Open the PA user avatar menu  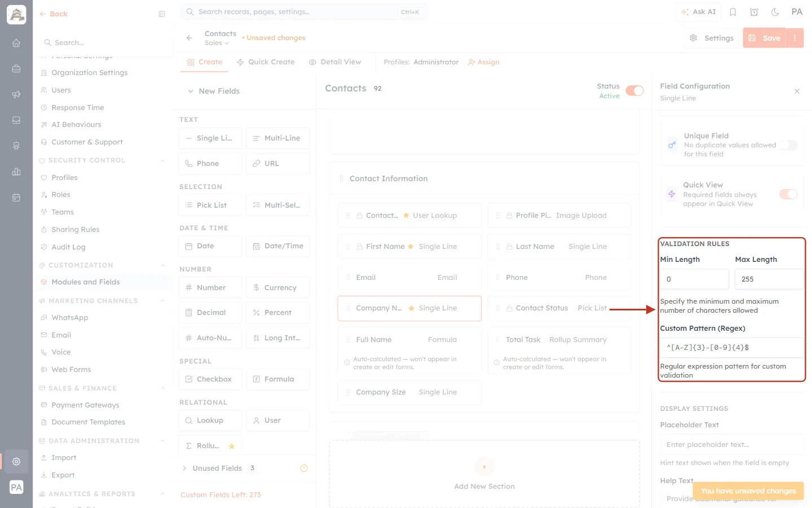[x=797, y=12]
